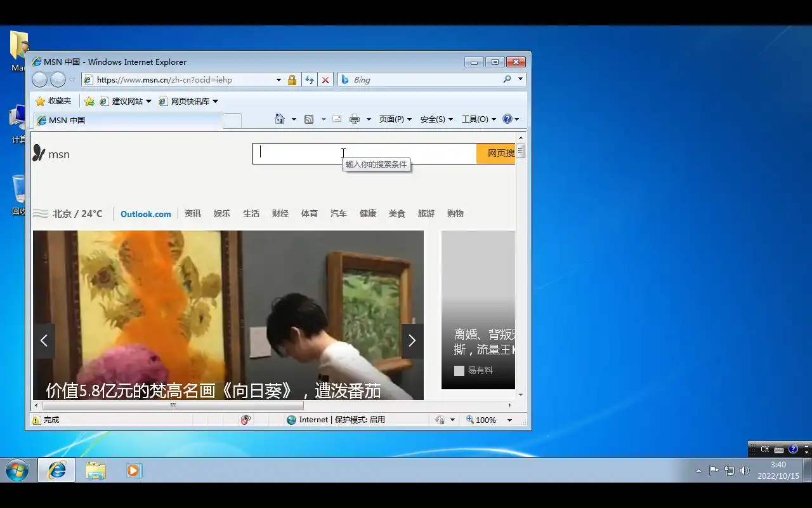Image resolution: width=812 pixels, height=508 pixels.
Task: Click the security lock icon in address bar
Action: pyautogui.click(x=292, y=80)
